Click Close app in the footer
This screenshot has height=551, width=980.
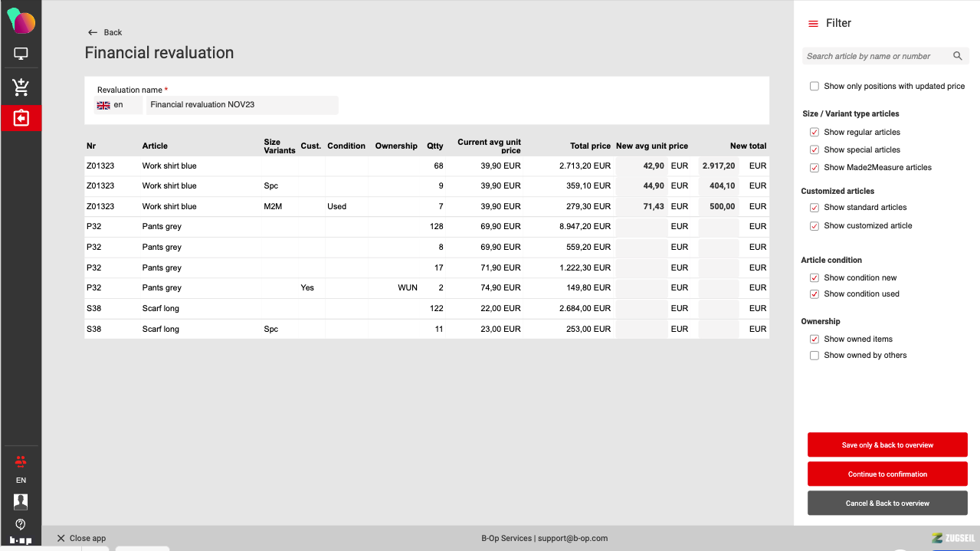(x=81, y=538)
